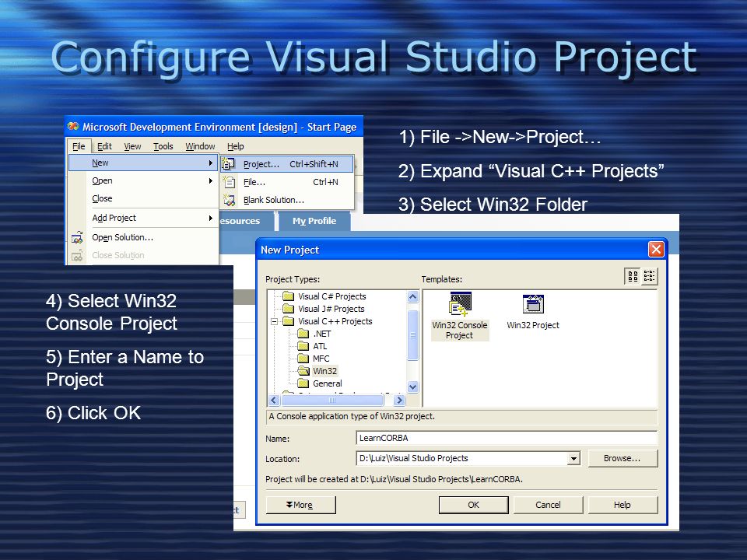Open the Edit menu

click(104, 146)
